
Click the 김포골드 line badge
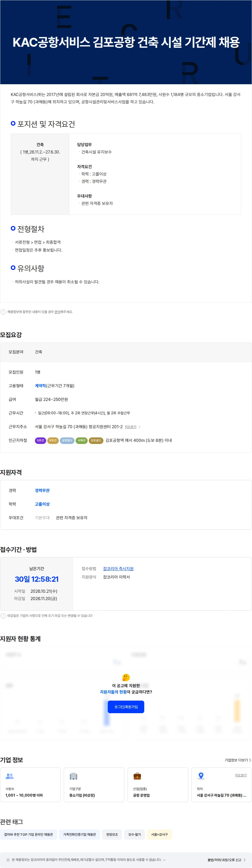tap(96, 440)
